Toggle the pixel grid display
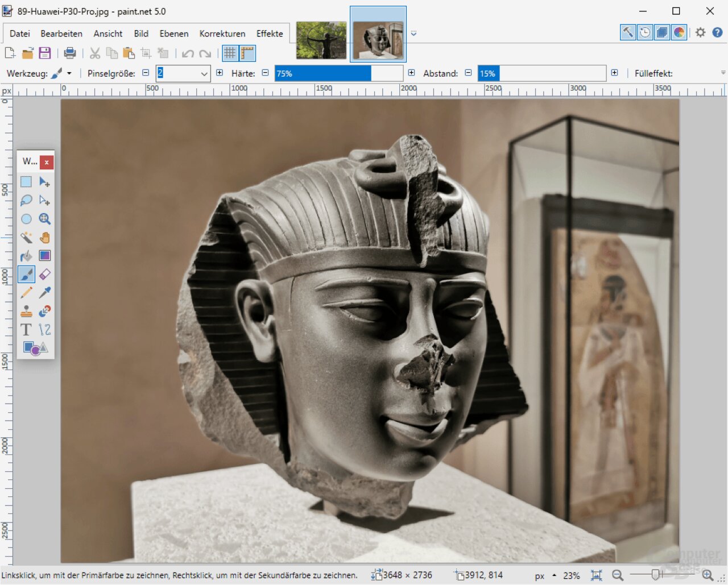This screenshot has width=728, height=585. coord(230,53)
